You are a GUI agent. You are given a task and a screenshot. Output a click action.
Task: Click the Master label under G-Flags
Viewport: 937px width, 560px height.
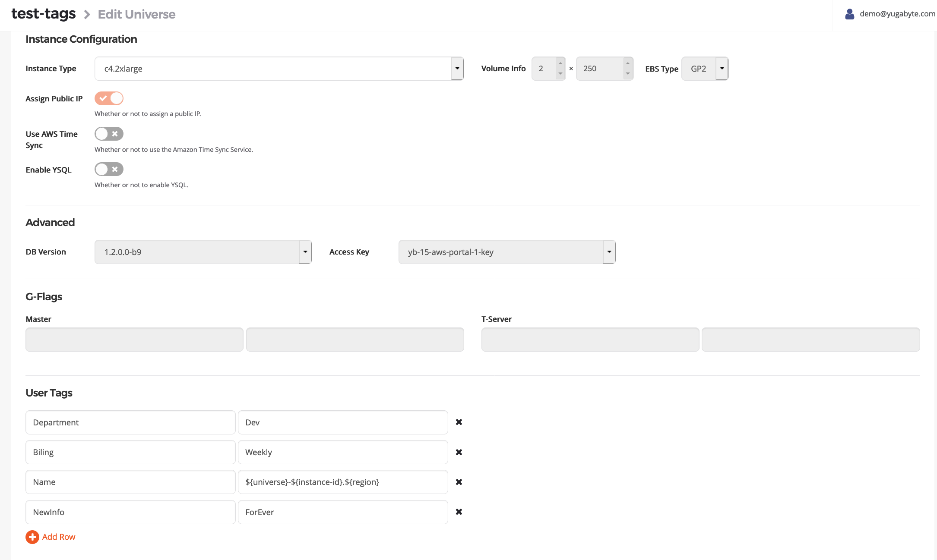click(38, 319)
